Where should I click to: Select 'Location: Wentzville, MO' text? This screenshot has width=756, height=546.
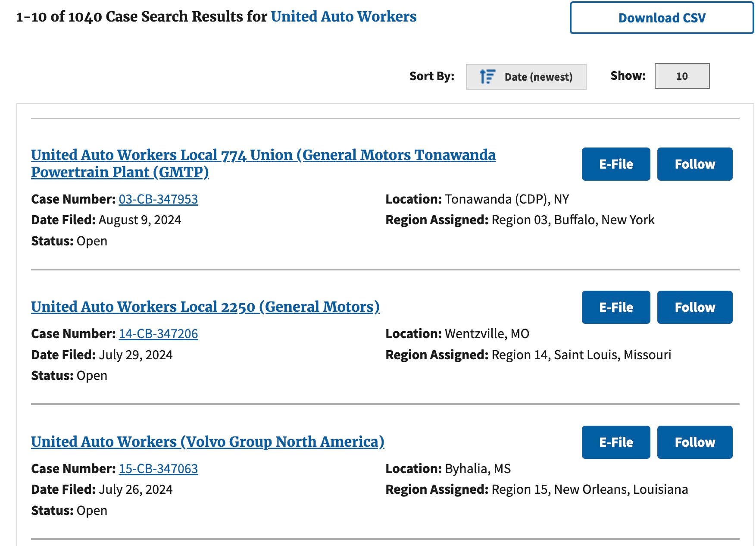tap(457, 333)
